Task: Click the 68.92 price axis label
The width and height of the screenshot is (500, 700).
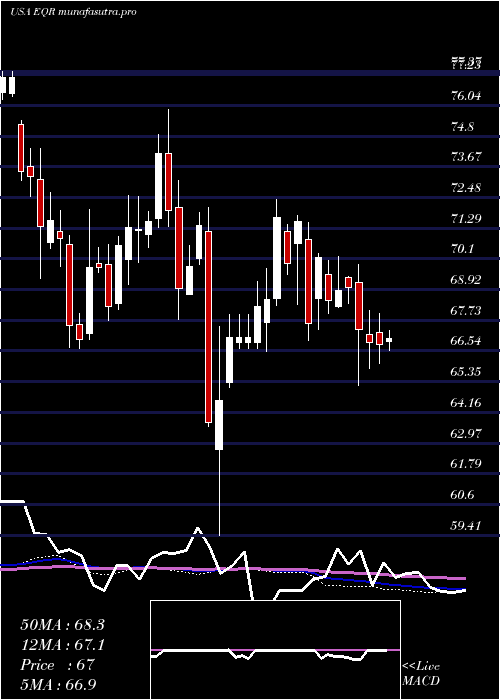Action: pyautogui.click(x=466, y=279)
